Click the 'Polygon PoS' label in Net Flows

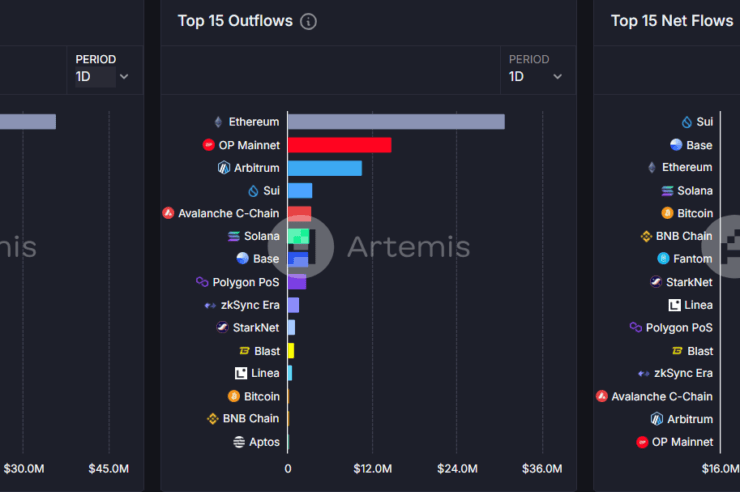(679, 328)
